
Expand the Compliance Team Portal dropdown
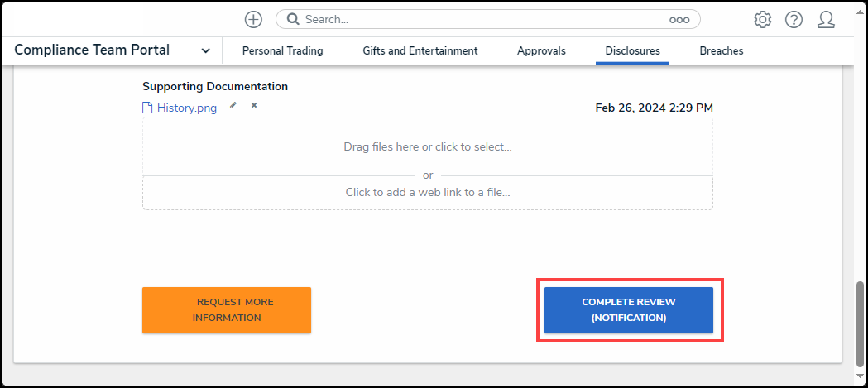coord(206,50)
